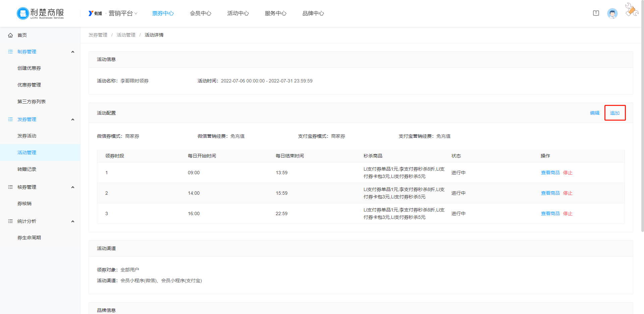644x314 pixels.
Task: Open the book/documentation icon in header
Action: (596, 13)
